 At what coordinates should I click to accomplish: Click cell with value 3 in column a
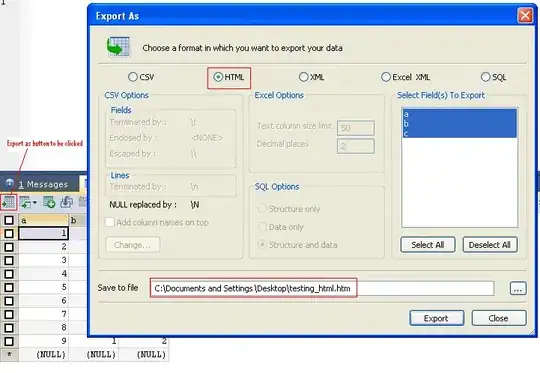tap(43, 260)
